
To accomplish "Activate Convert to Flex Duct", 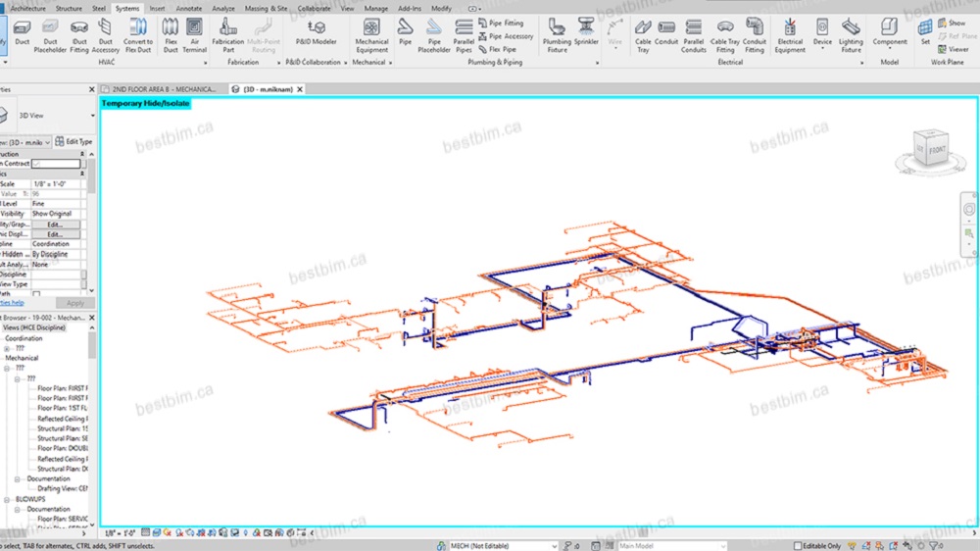I will click(x=138, y=35).
